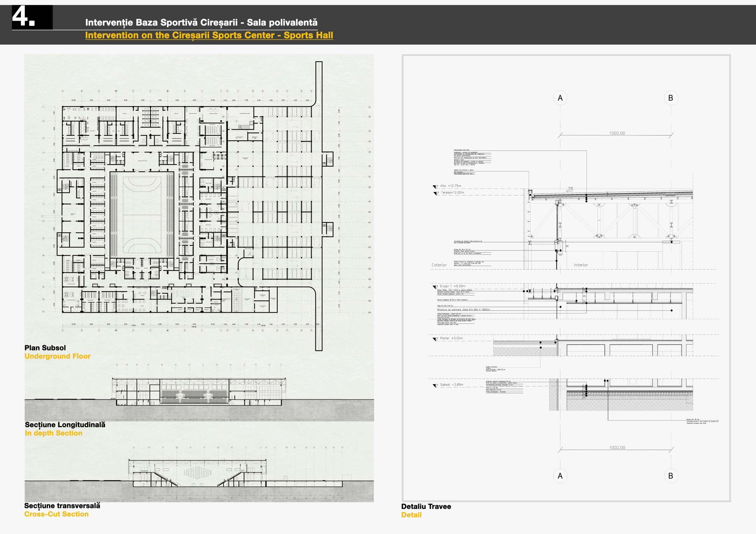This screenshot has height=534, width=756.
Task: Click the top axis circle marked A
Action: coord(560,98)
